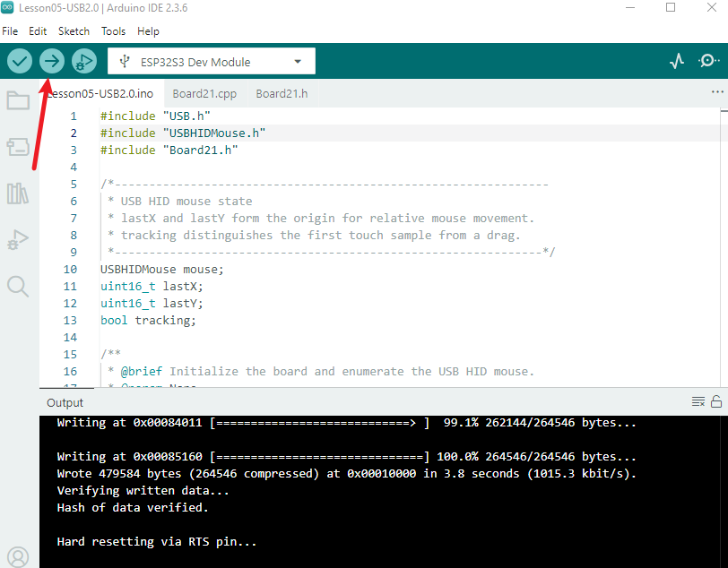Open the Library Manager sidebar
Viewport: 728px width, 568px height.
tap(18, 193)
